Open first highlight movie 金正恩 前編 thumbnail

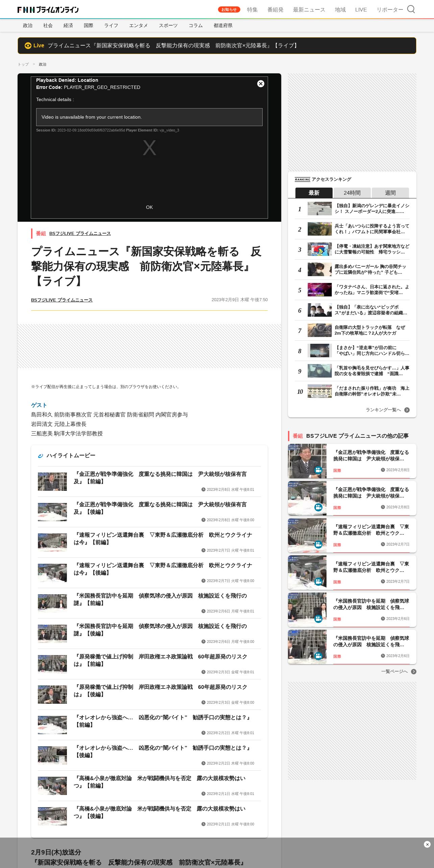[52, 481]
